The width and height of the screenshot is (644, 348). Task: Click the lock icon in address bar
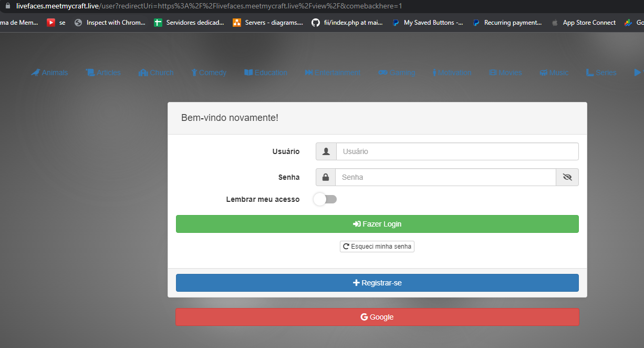pos(8,6)
